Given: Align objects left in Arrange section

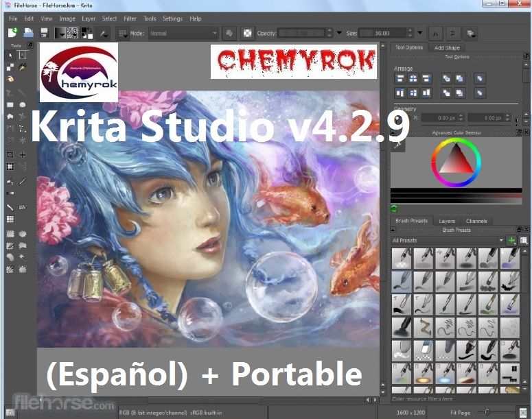Looking at the screenshot, I should [400, 79].
